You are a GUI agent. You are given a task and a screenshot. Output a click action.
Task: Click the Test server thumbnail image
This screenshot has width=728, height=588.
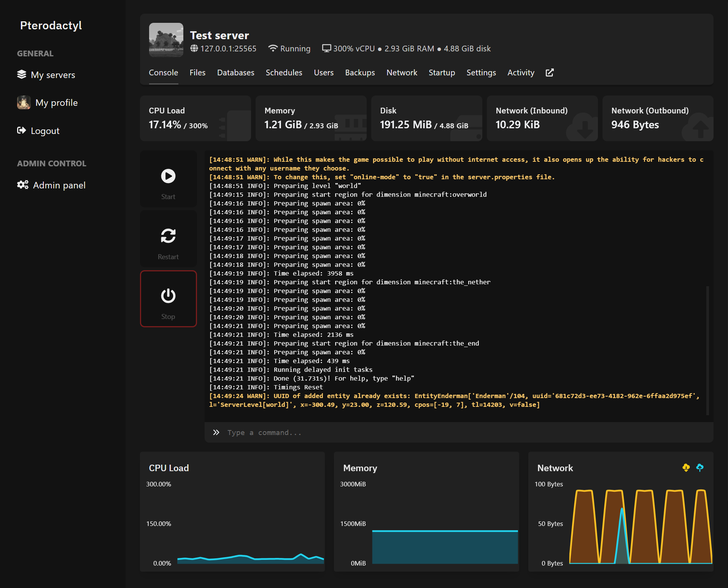click(x=166, y=40)
